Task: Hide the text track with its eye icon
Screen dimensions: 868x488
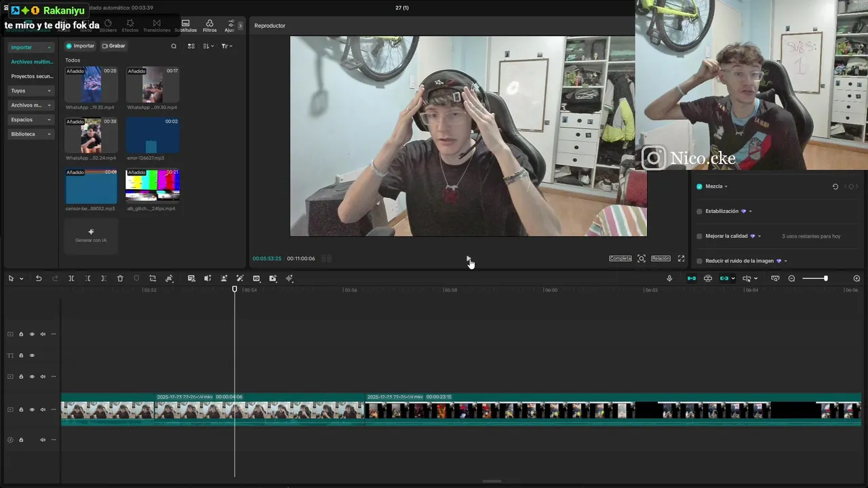Action: [32, 356]
